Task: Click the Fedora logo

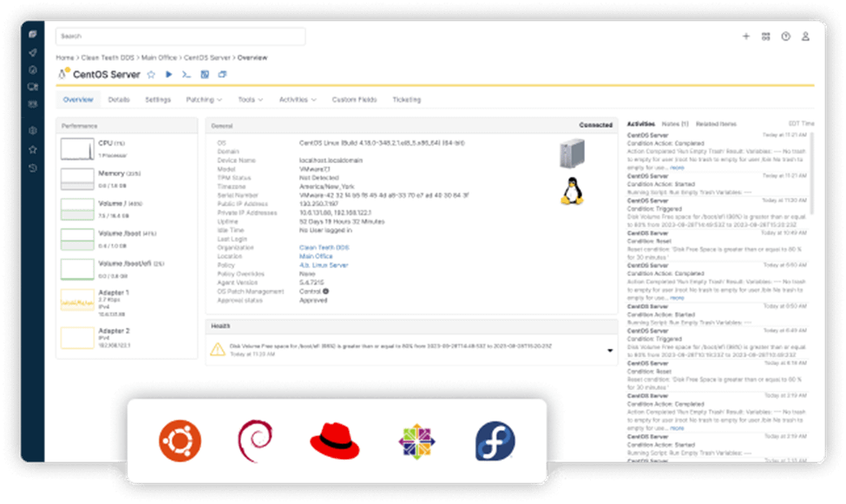Action: click(x=495, y=441)
